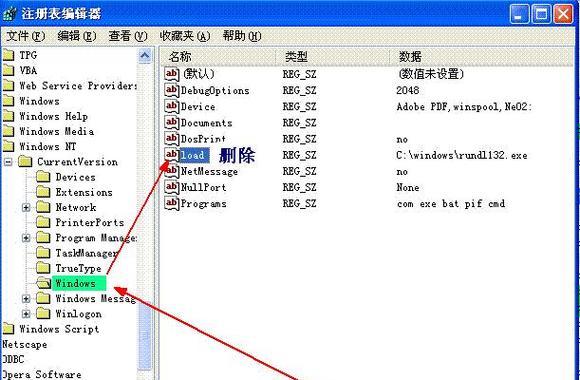Select the highlighted Windows key in tree
Viewport: 580px width, 380px height.
click(75, 283)
